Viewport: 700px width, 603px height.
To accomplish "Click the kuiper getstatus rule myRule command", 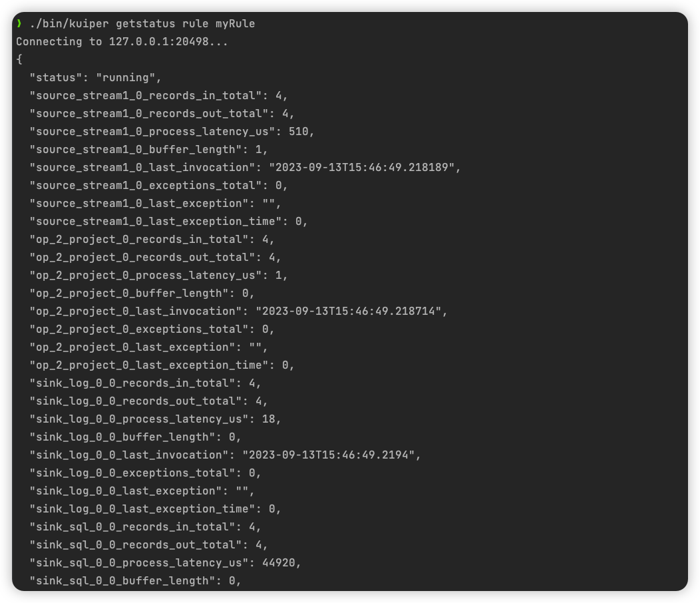I will point(142,24).
